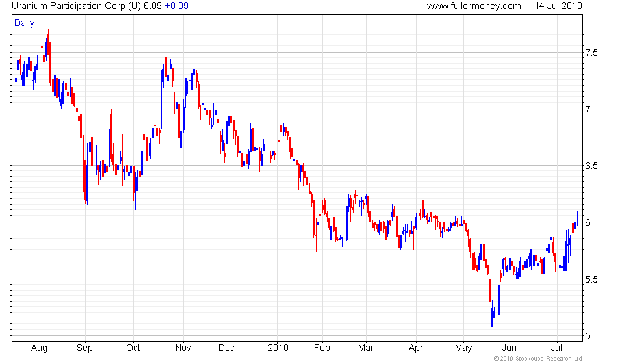Viewport: 637px width, 364px height.
Task: Click the Uranium Participation Corp (U) title
Action: click(77, 6)
